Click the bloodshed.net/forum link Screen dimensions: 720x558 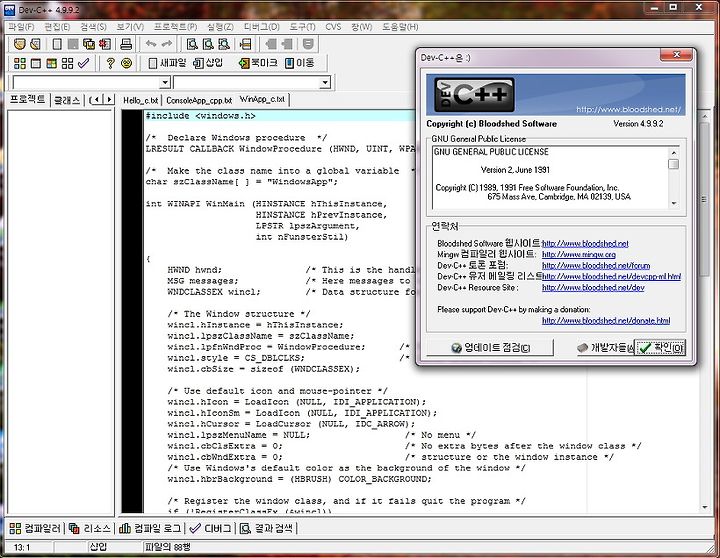coord(596,265)
